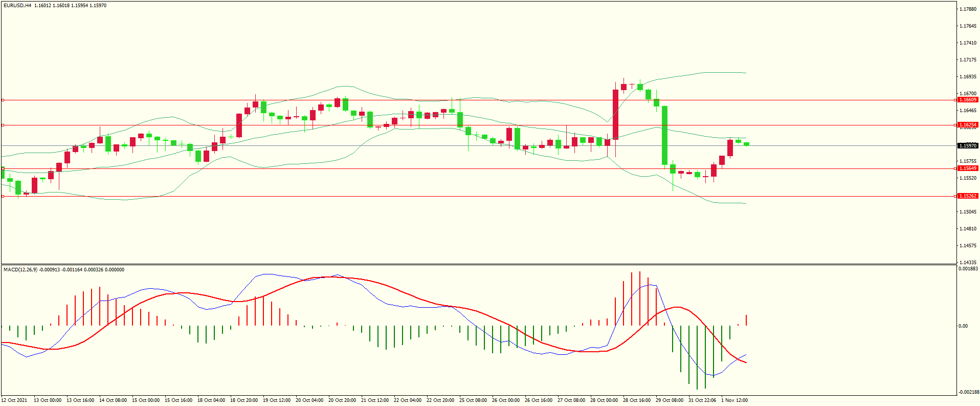
Task: Click the 19 Oct 12:00 time label
Action: click(x=277, y=400)
